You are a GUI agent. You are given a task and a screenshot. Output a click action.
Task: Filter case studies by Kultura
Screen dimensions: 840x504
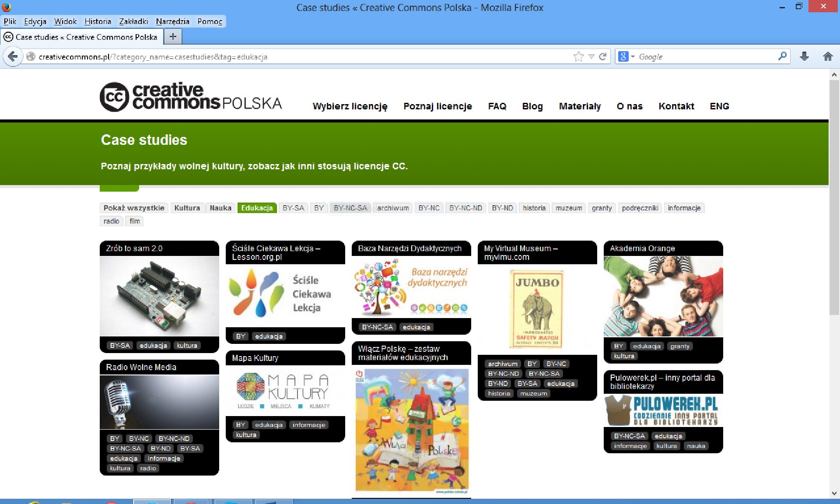tap(187, 208)
